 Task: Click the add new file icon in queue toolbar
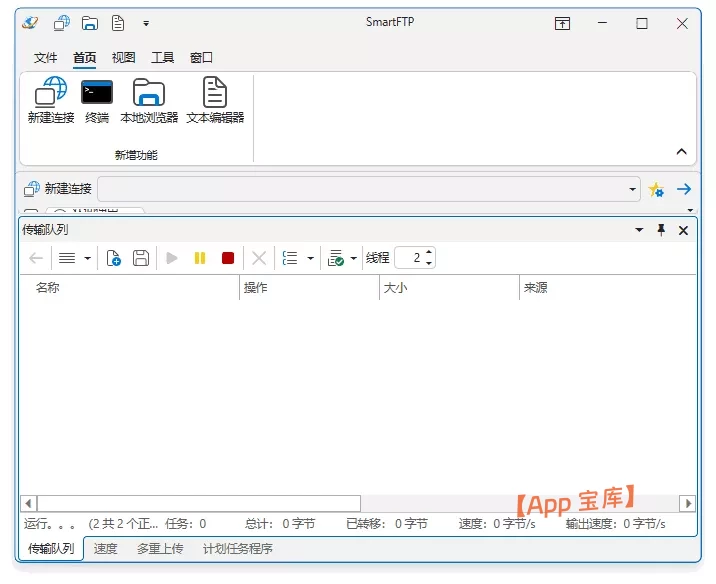(114, 258)
